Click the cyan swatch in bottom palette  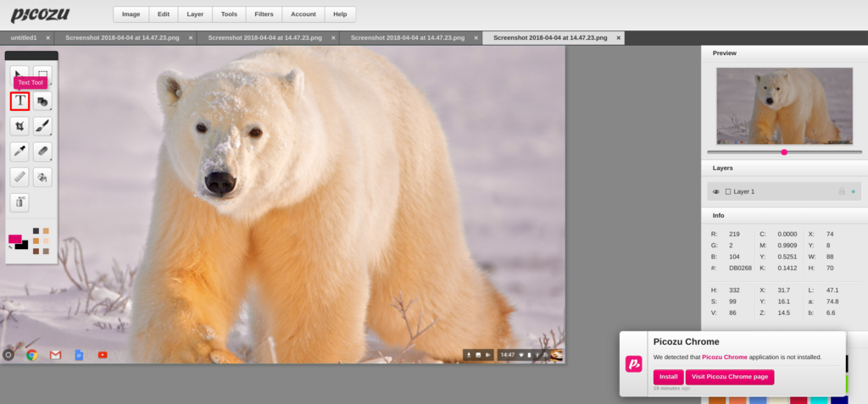click(x=819, y=400)
